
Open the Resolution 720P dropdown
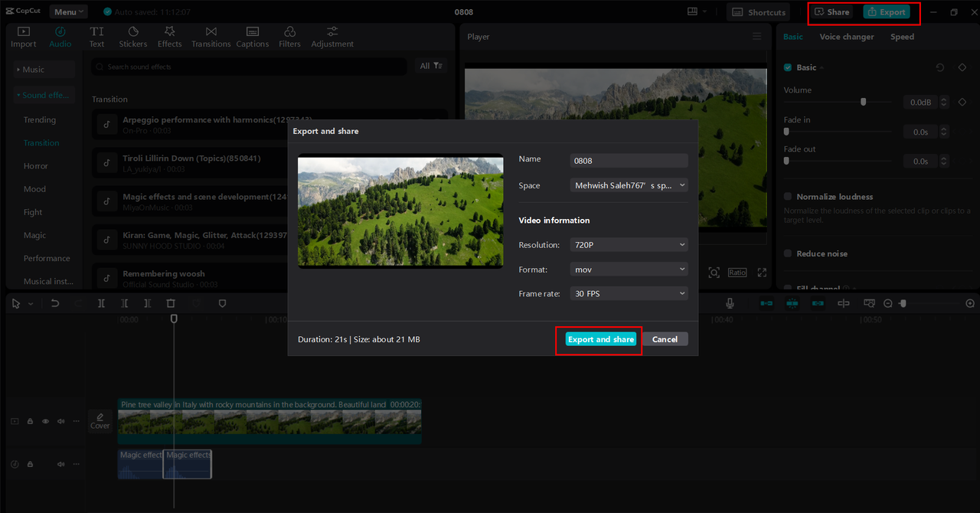pyautogui.click(x=629, y=245)
